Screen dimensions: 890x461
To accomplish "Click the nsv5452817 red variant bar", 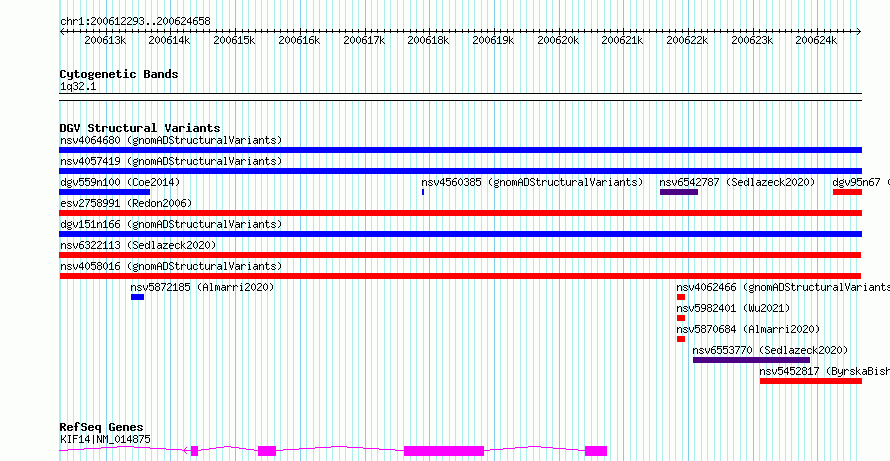I will point(811,381).
